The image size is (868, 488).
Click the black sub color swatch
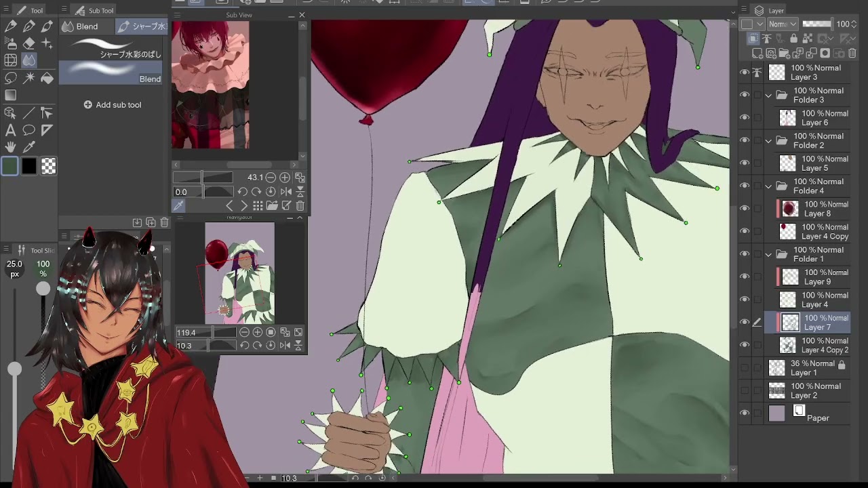(29, 166)
